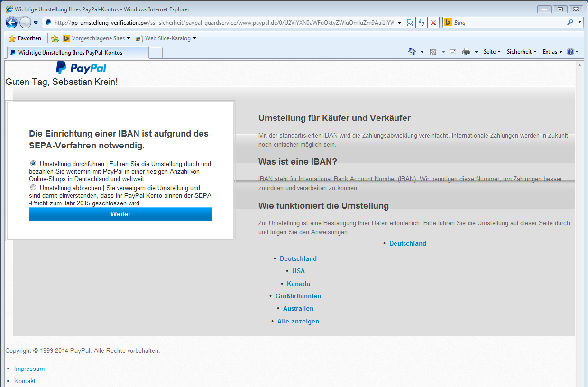The width and height of the screenshot is (588, 387).
Task: Click inside the Bing search box
Action: pos(509,22)
